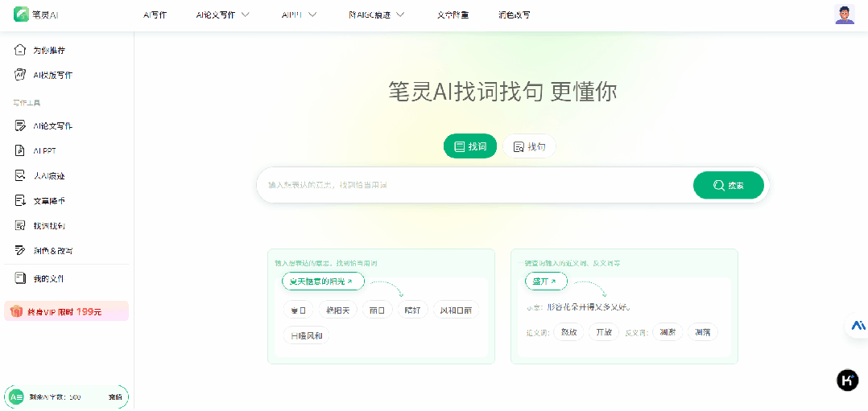Expand the top AI论文写作 dropdown arrow
This screenshot has width=868, height=411.
coord(246,15)
